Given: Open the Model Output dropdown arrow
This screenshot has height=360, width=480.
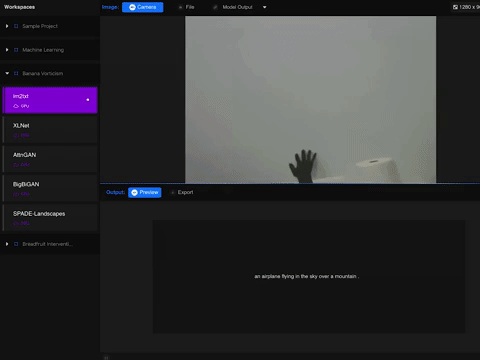Looking at the screenshot, I should click(x=264, y=7).
